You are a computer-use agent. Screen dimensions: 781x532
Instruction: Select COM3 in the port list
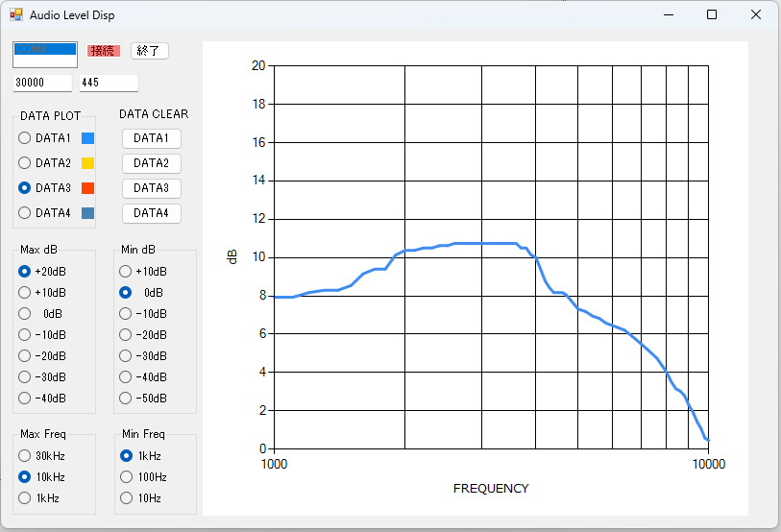[x=44, y=50]
